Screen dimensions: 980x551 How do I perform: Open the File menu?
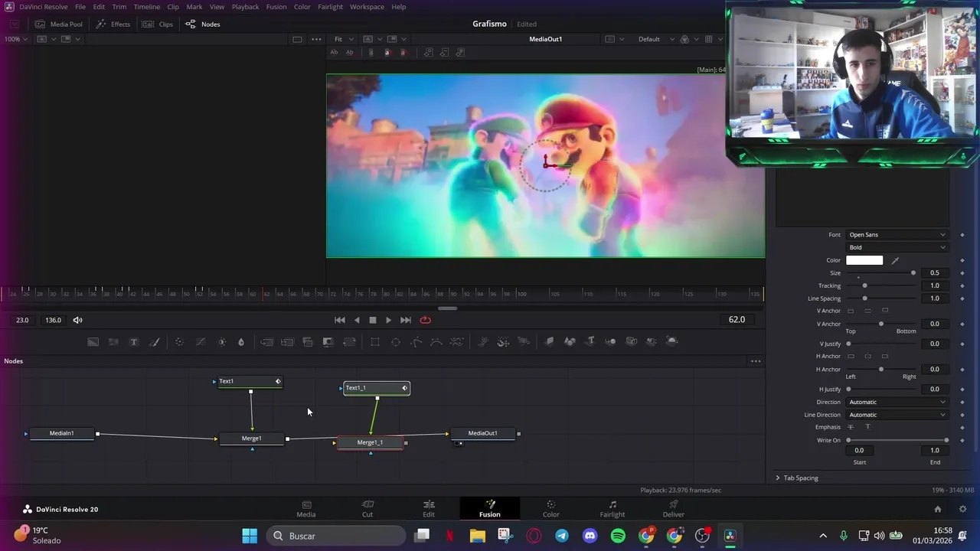pos(80,7)
